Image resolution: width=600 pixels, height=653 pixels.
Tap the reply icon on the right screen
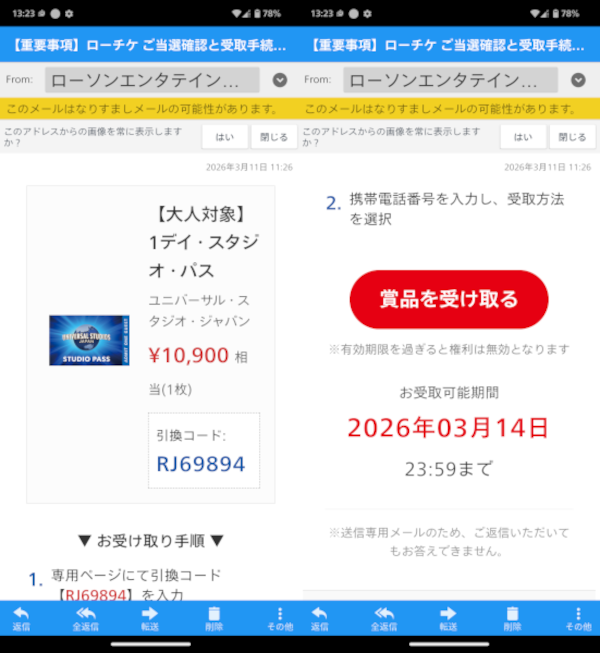pos(320,618)
